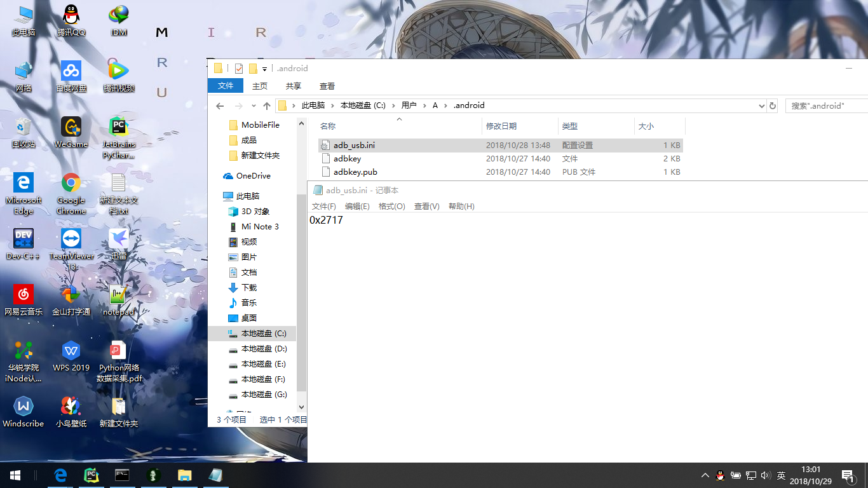Expand recent locations dropdown in Explorer
868x488 pixels.
click(254, 106)
